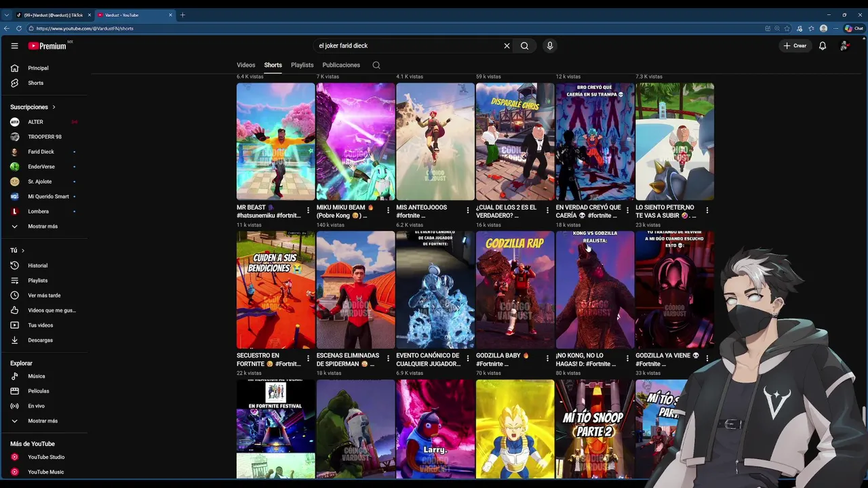Go to YouTube Premium home logo

point(47,46)
